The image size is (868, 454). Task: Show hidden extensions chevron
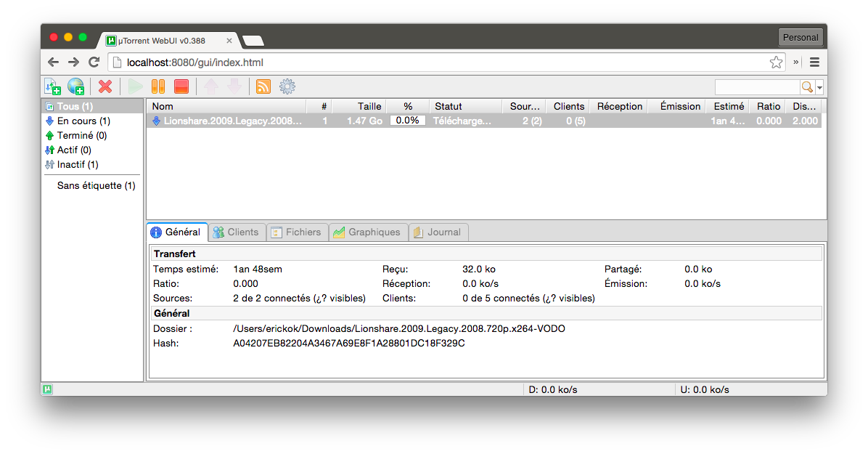[x=796, y=62]
